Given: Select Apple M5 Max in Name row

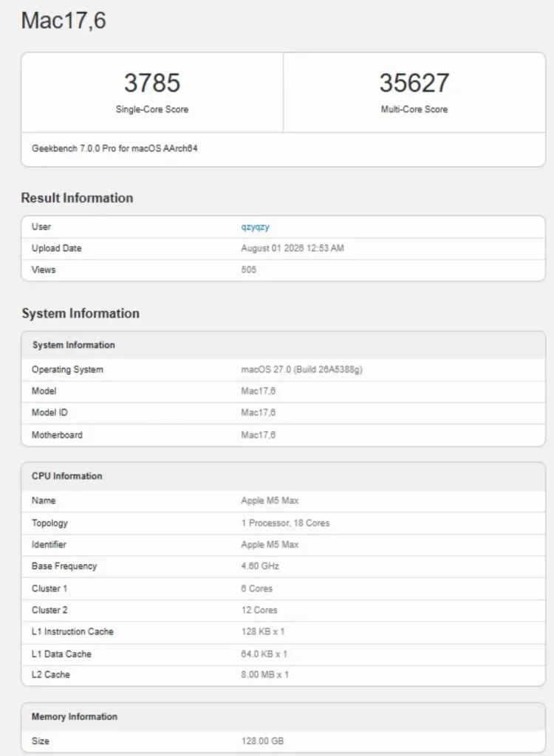Looking at the screenshot, I should [x=270, y=501].
